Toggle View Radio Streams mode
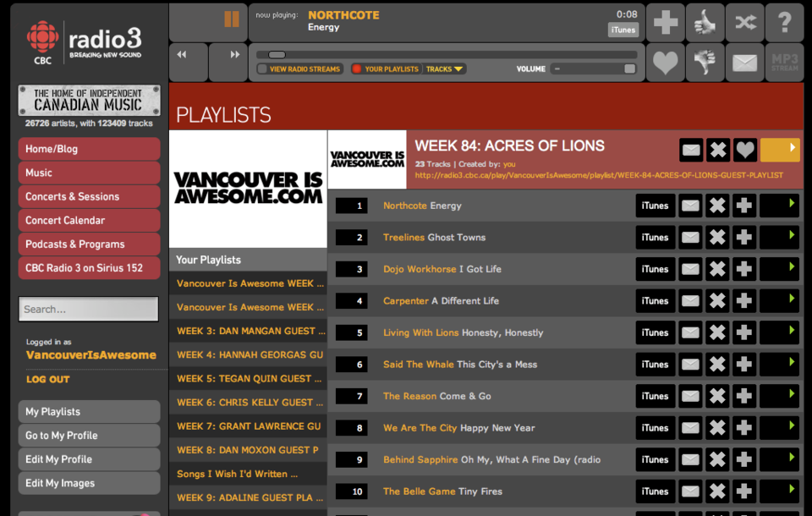Viewport: 812px width, 516px height. point(299,69)
